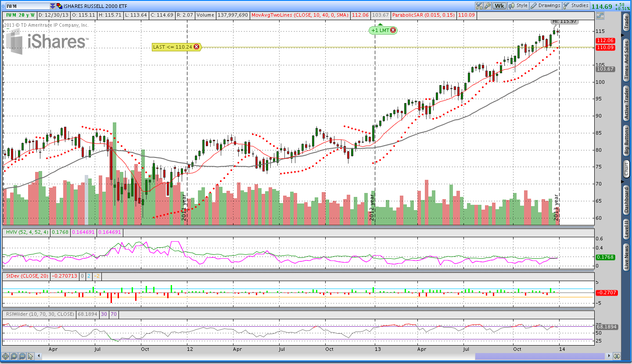
Task: Click the Wk timeframe button
Action: click(499, 6)
